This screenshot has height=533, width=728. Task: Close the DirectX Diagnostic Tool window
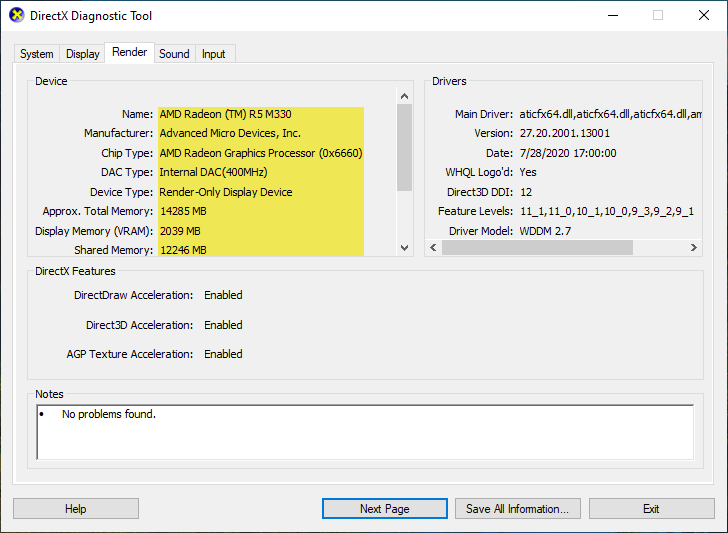704,15
